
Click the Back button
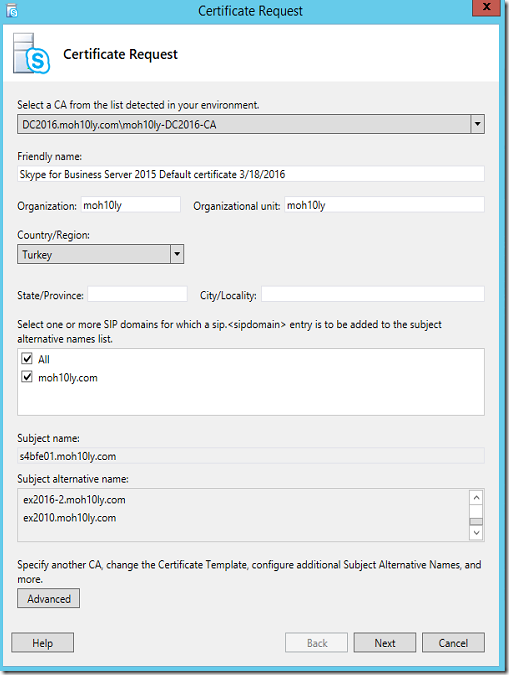coord(317,643)
